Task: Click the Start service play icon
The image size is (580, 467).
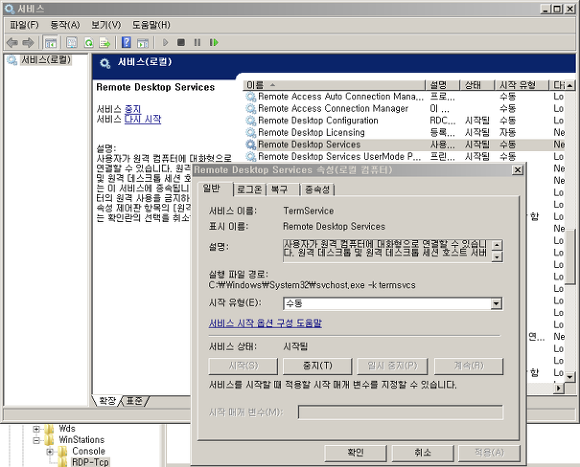Action: click(165, 43)
